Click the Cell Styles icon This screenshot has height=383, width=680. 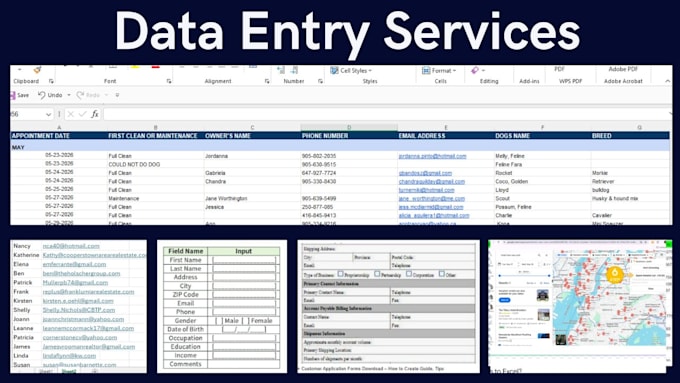click(334, 70)
